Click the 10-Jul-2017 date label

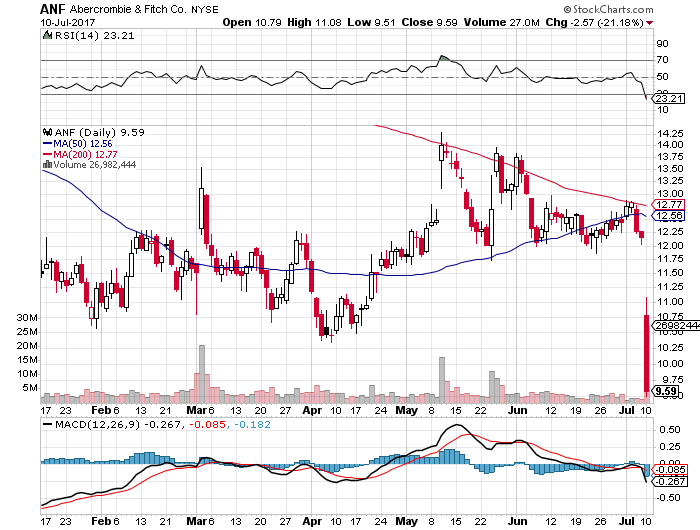coord(67,22)
